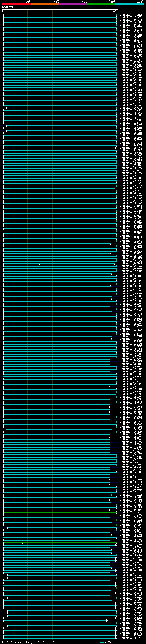Select hit label UniRef100_C1BN22
The image size is (146, 644).
click(x=131, y=311)
